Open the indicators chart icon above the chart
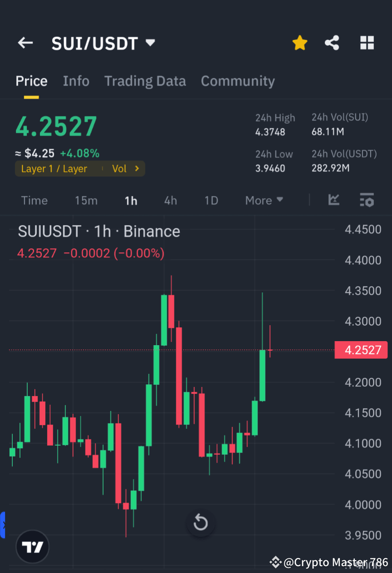 point(334,200)
